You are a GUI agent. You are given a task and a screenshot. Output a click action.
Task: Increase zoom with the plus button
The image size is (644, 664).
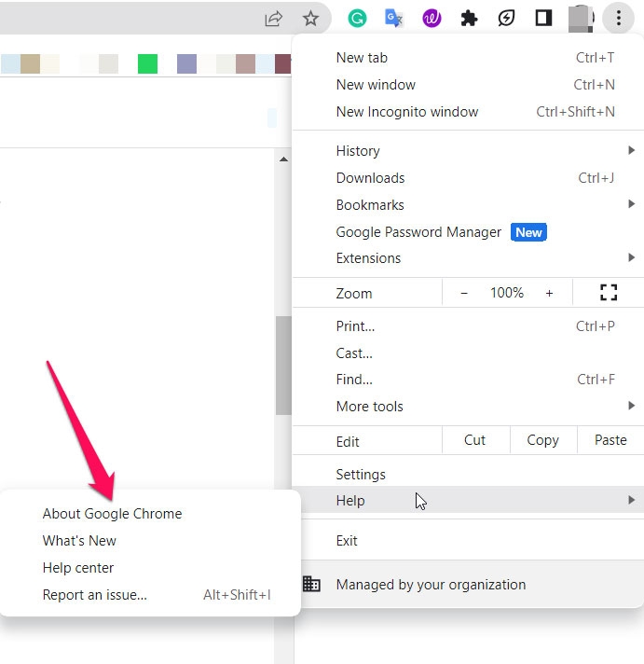549,293
